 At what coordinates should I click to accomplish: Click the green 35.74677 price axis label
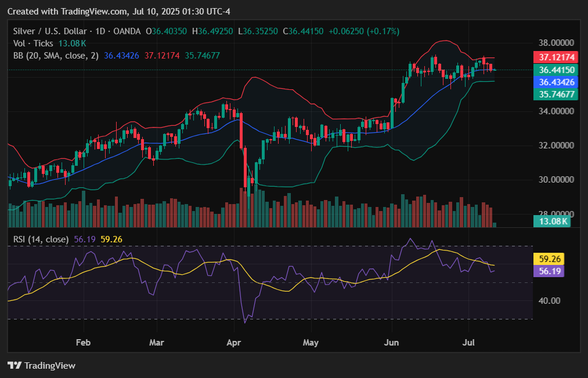555,94
